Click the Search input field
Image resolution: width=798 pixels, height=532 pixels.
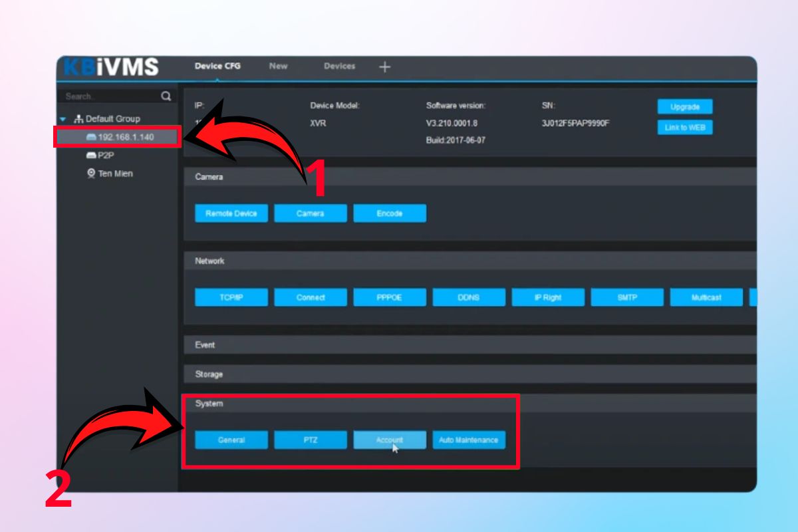(111, 96)
